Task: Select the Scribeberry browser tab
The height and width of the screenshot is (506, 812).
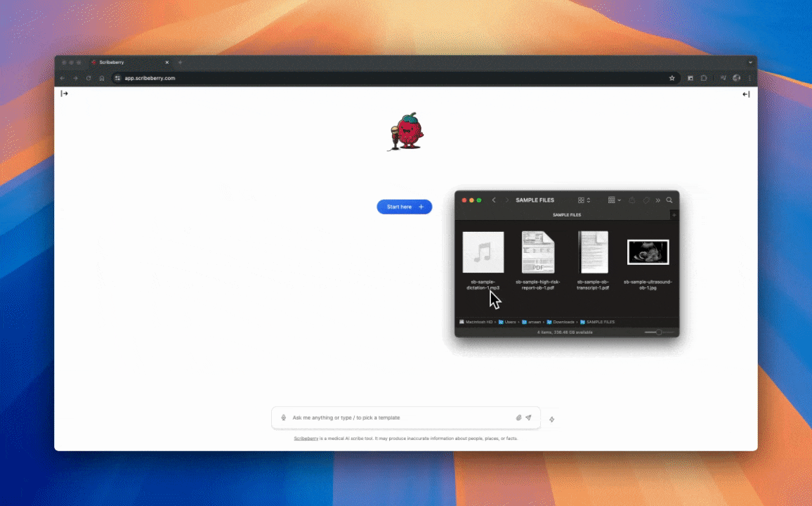Action: [129, 62]
